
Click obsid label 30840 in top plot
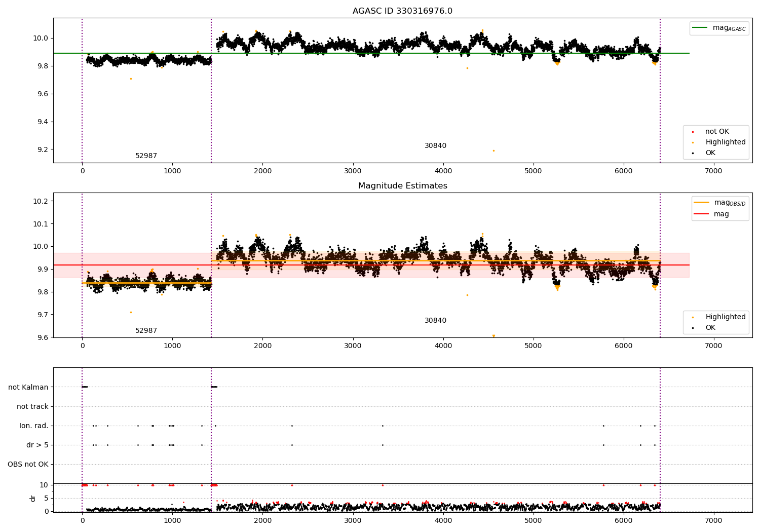[435, 146]
